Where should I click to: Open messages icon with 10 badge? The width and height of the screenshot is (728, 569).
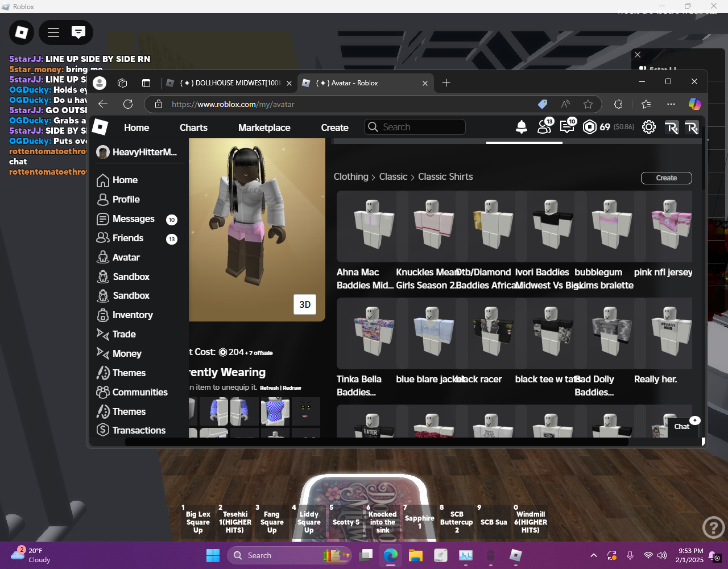[x=568, y=126]
